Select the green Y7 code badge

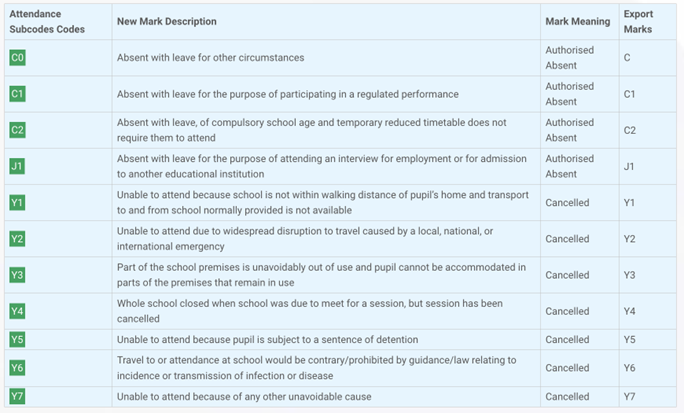[17, 397]
